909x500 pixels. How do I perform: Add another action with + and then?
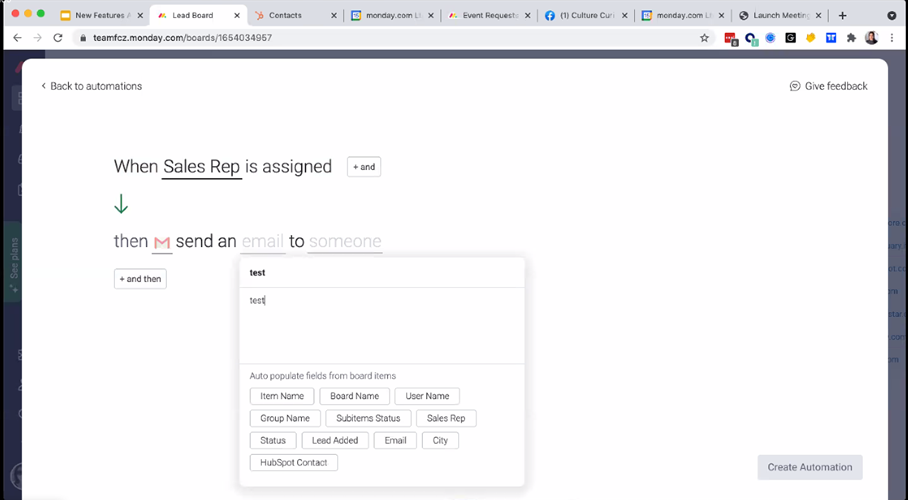pyautogui.click(x=140, y=279)
